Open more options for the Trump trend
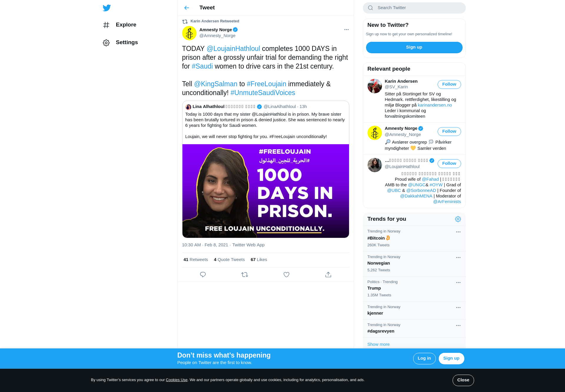 [x=458, y=283]
